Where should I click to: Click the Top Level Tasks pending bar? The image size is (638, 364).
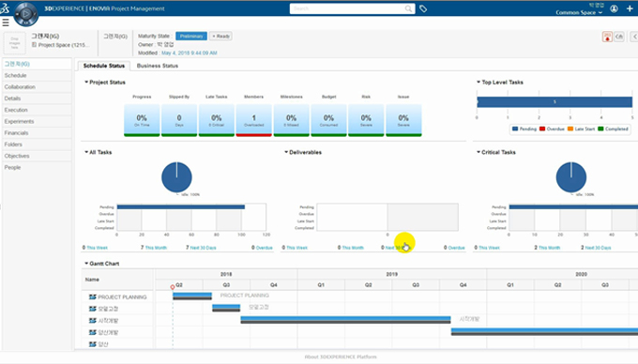coord(554,101)
